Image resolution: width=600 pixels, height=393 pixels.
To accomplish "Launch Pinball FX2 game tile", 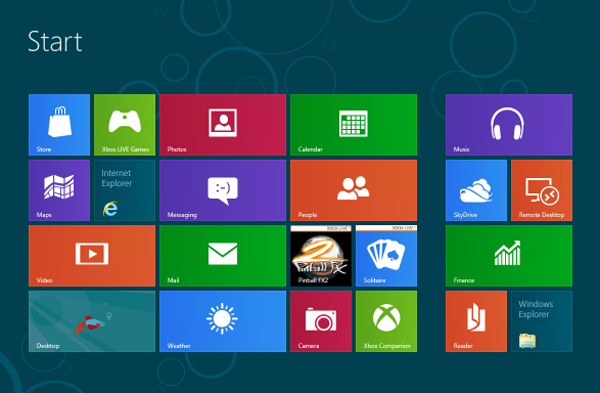I will coord(321,256).
